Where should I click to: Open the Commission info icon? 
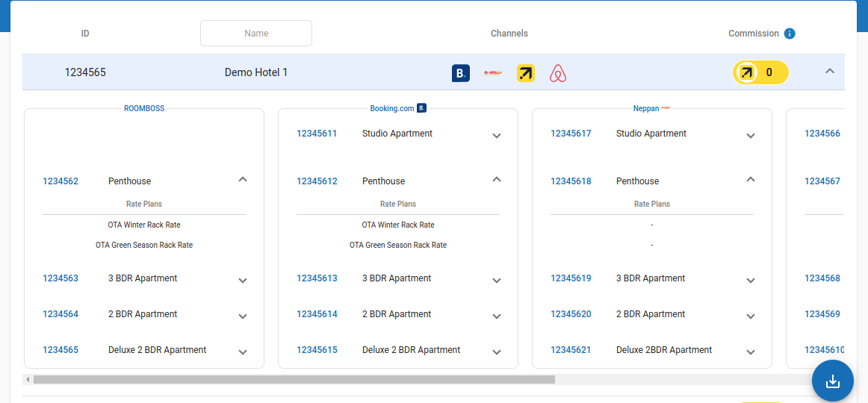[x=790, y=33]
